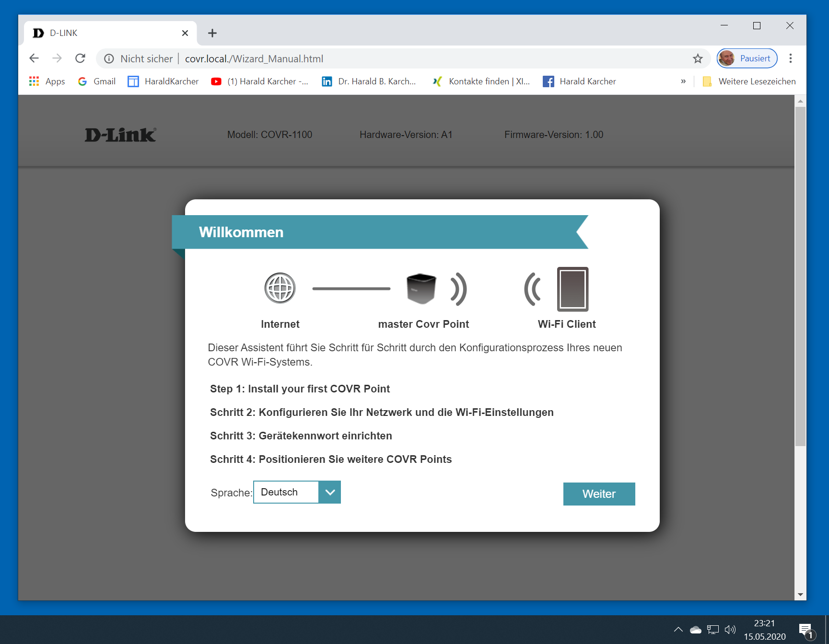Click Step 1: Install your first COVR Point
The image size is (829, 644).
300,389
